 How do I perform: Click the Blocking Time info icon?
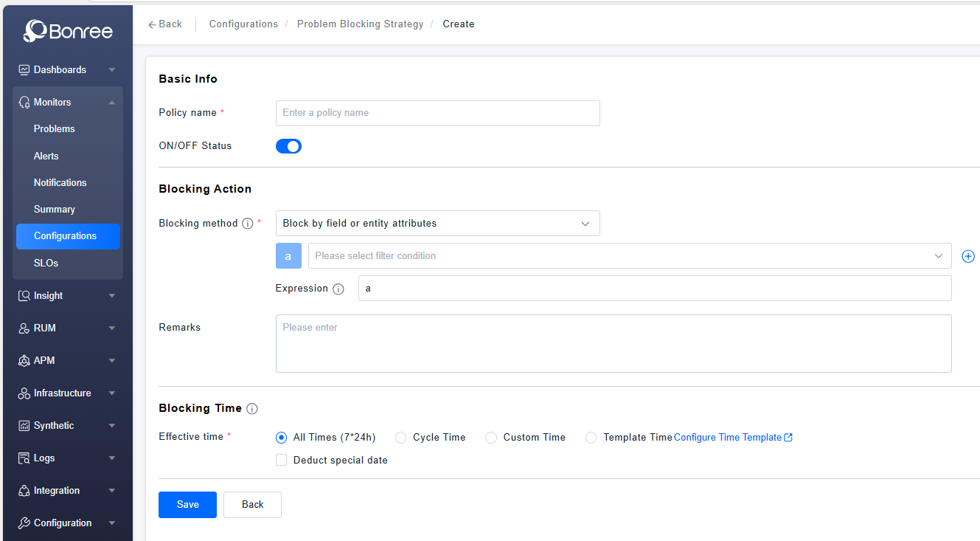[x=252, y=409]
